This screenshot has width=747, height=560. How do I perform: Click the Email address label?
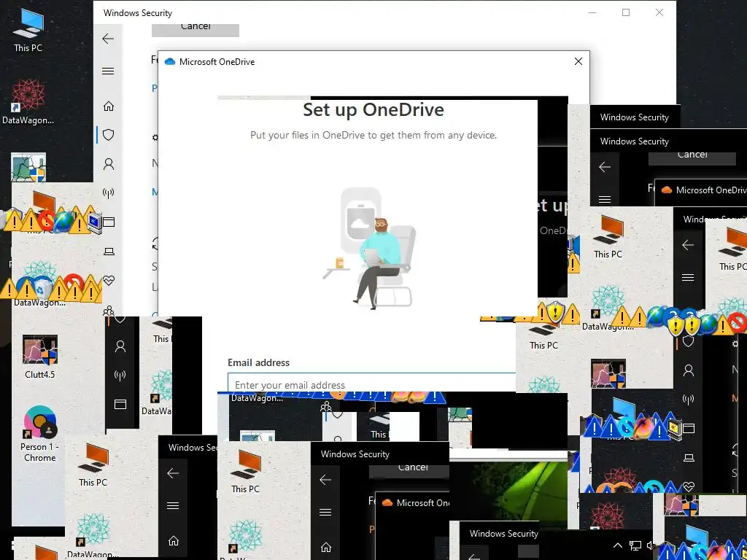click(259, 363)
